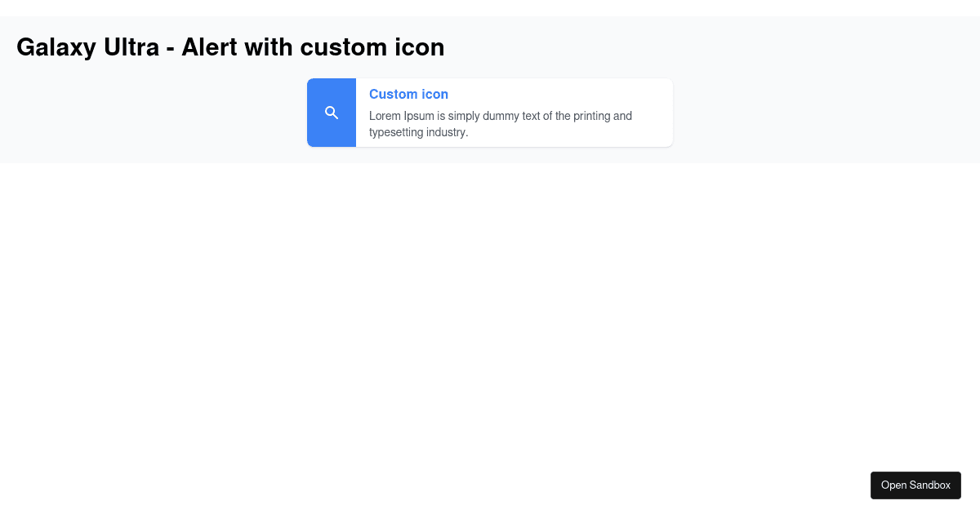Viewport: 980px width, 514px height.
Task: Click "Alert with custom icon" in the heading
Action: [313, 47]
